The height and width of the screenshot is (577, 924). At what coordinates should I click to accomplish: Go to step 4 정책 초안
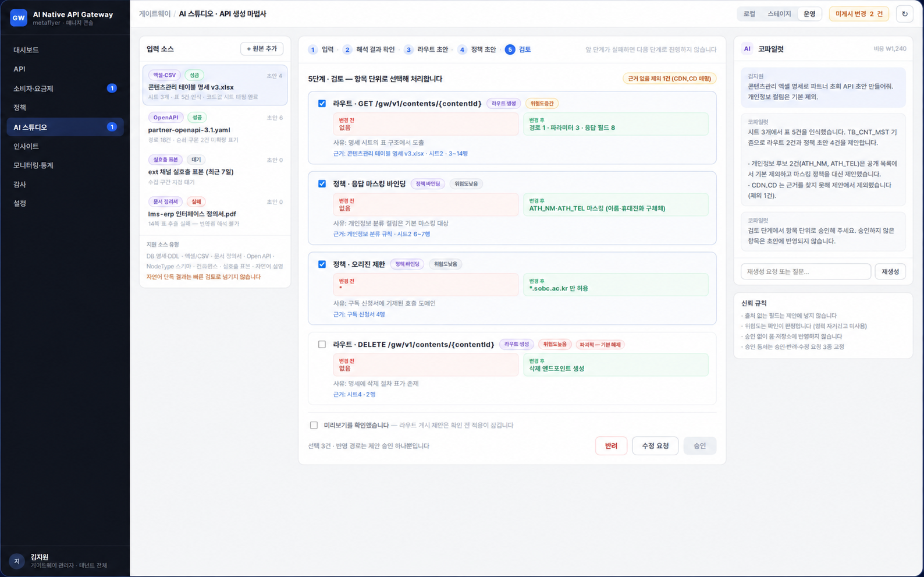[x=477, y=49]
